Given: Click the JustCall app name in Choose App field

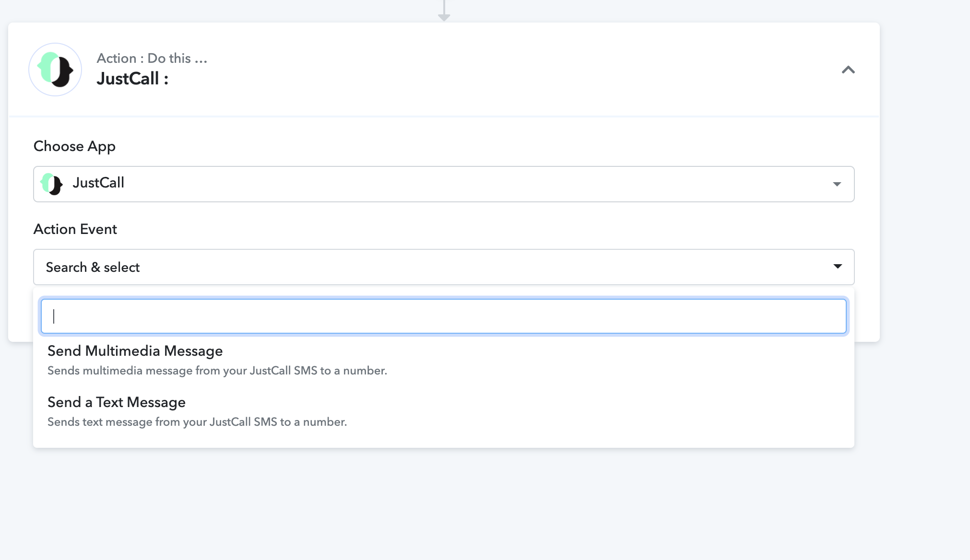Looking at the screenshot, I should (x=98, y=183).
